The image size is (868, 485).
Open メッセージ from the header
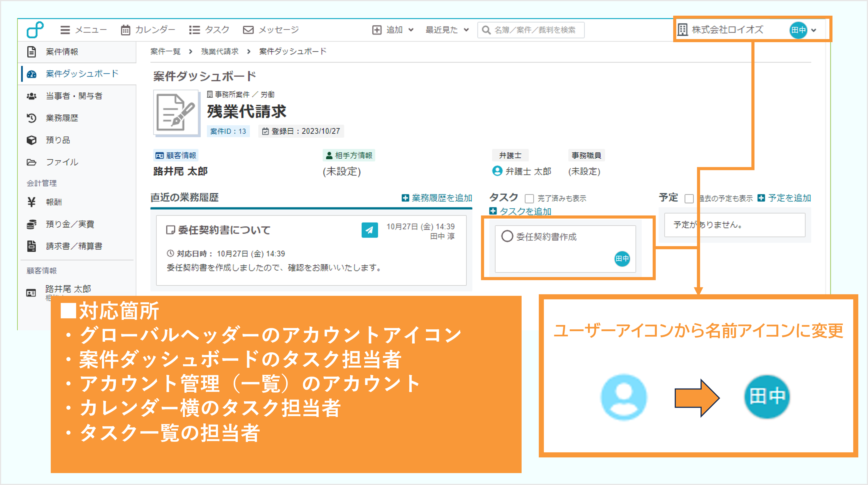(x=271, y=30)
